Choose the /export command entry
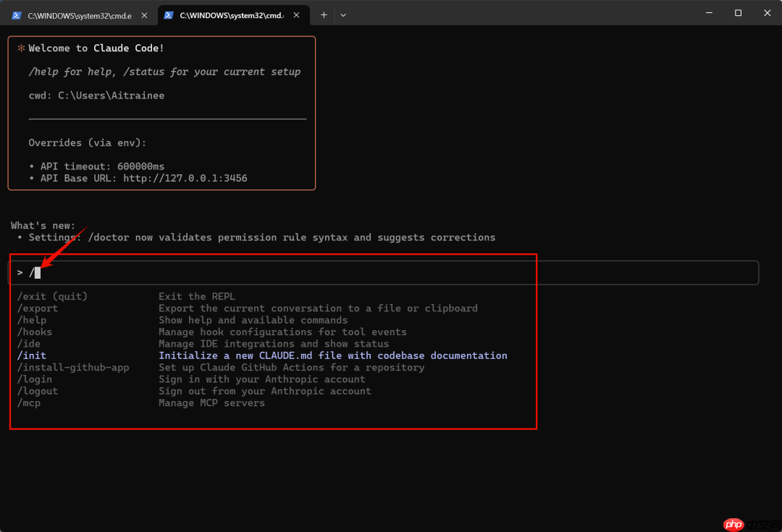 [38, 308]
